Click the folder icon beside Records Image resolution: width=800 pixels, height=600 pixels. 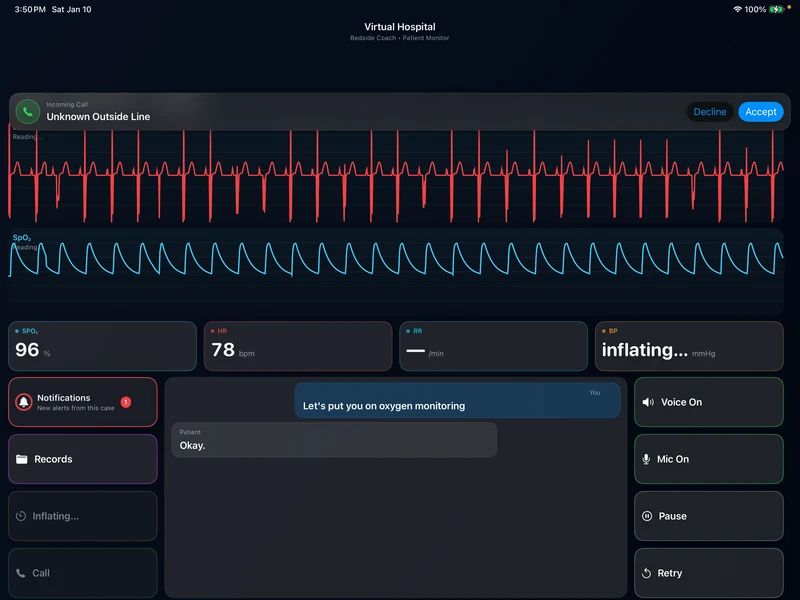coord(21,459)
